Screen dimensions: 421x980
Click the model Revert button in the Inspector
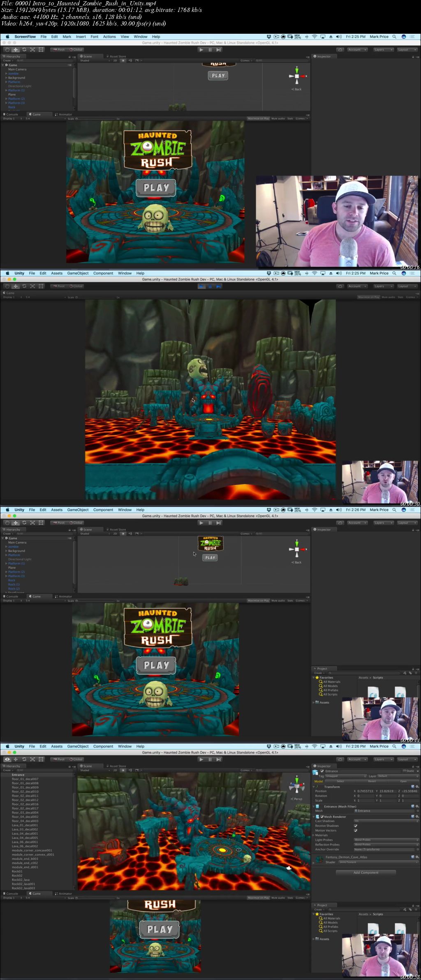[x=372, y=781]
